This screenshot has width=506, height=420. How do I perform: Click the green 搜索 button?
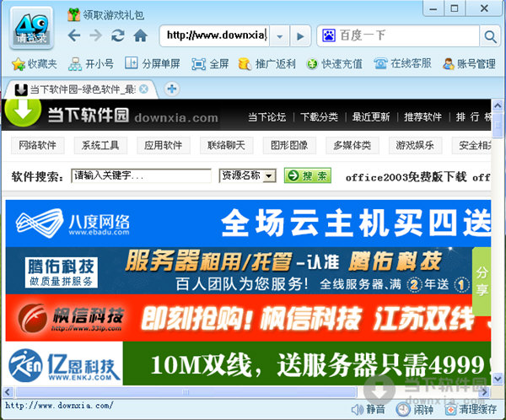pos(308,175)
